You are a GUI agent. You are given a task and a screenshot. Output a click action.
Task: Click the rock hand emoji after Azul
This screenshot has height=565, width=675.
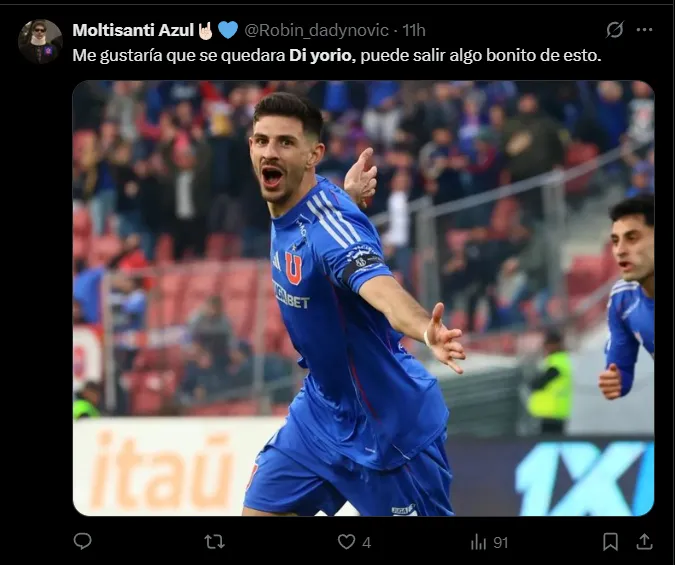tap(205, 31)
